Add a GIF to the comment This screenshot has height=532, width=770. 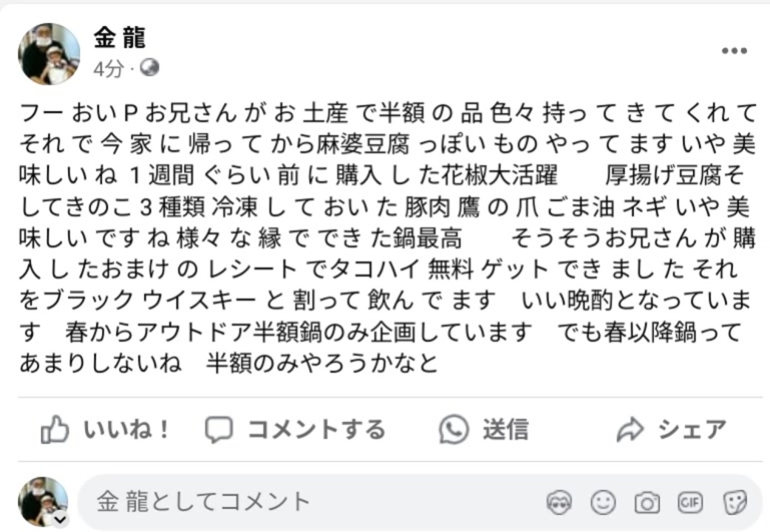click(x=690, y=502)
